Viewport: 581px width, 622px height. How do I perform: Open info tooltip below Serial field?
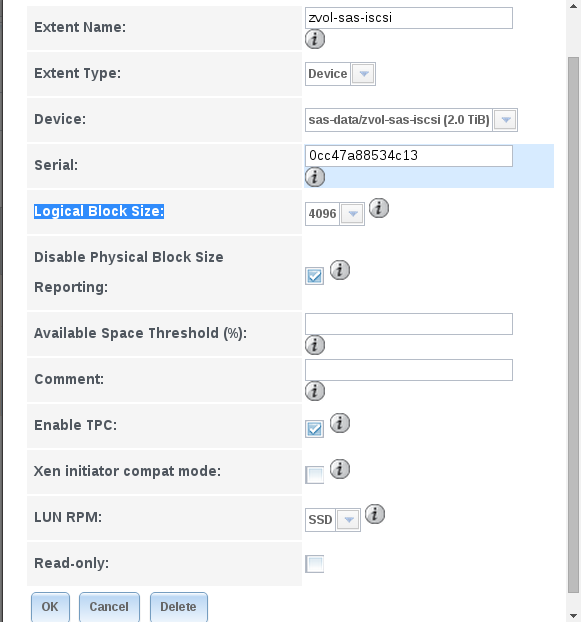315,177
